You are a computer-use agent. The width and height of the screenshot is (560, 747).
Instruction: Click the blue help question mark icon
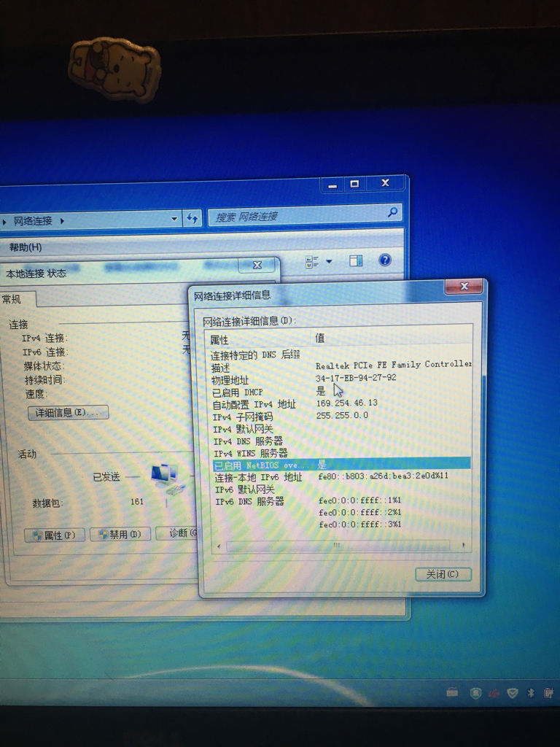(x=385, y=260)
